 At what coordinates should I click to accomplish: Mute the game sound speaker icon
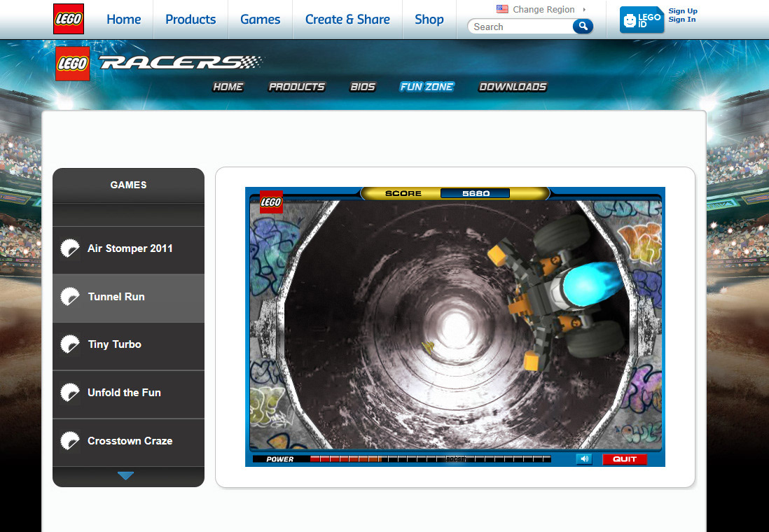[584, 459]
